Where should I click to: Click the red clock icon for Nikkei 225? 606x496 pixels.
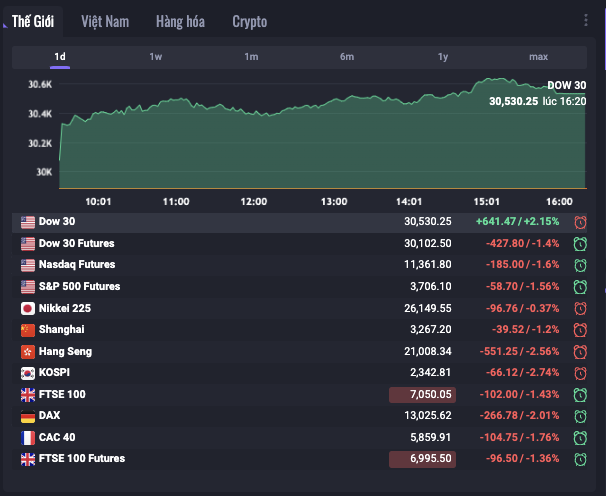pyautogui.click(x=580, y=308)
